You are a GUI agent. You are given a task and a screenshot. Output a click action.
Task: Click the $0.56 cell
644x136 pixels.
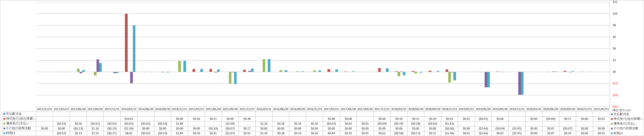[78, 124]
